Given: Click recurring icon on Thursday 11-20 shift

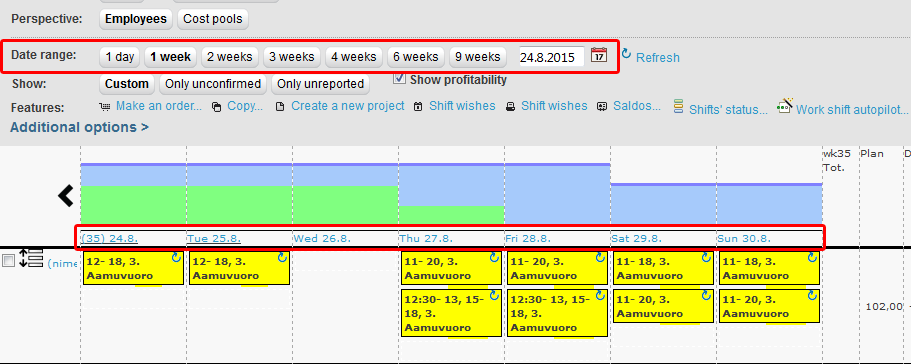Looking at the screenshot, I should [x=494, y=258].
